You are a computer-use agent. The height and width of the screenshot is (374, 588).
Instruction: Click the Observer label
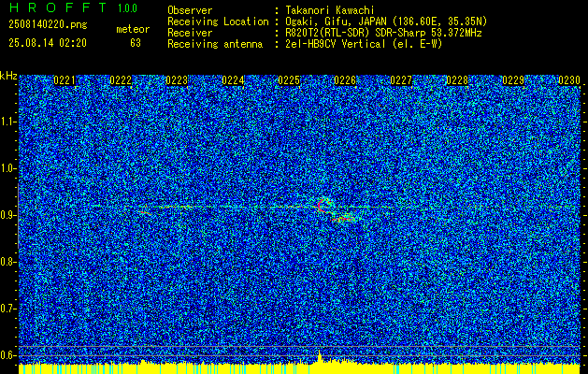tap(190, 10)
